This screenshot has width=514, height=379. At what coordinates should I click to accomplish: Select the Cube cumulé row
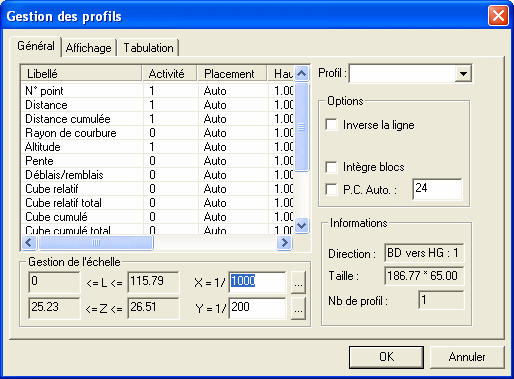[157, 217]
